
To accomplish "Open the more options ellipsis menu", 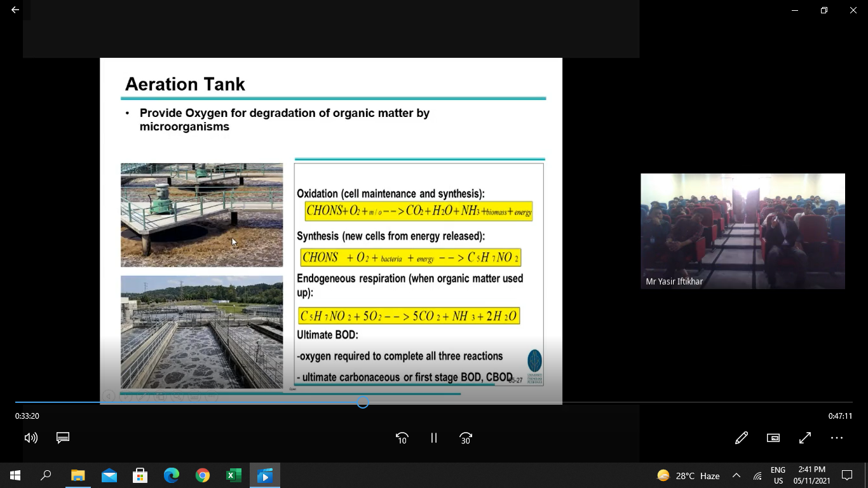I will (x=837, y=438).
